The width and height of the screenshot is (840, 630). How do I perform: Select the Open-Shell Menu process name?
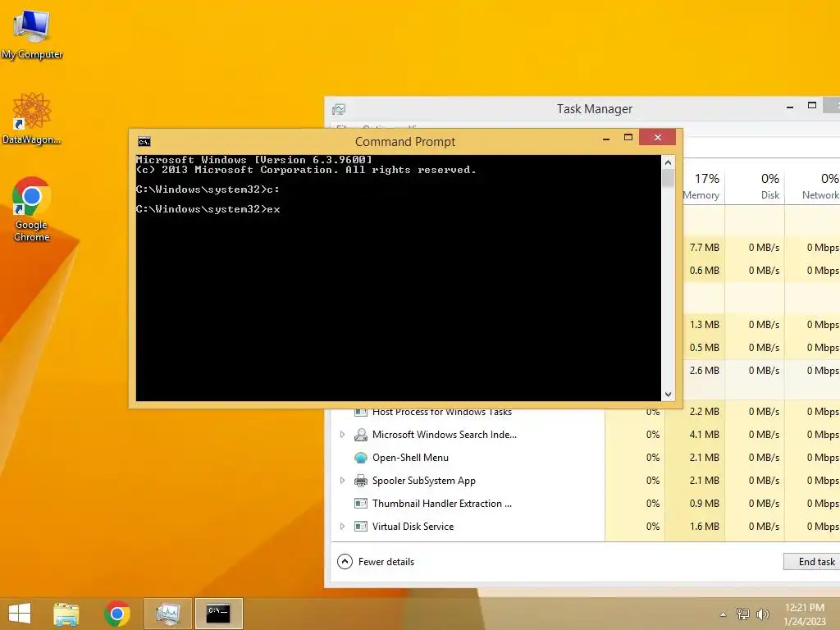(410, 458)
